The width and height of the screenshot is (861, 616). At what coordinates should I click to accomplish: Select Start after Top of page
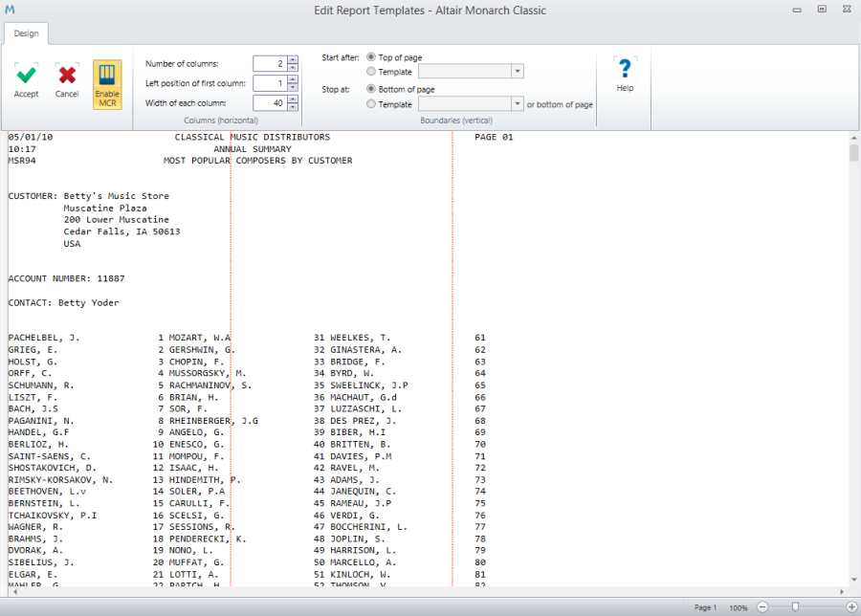point(371,57)
